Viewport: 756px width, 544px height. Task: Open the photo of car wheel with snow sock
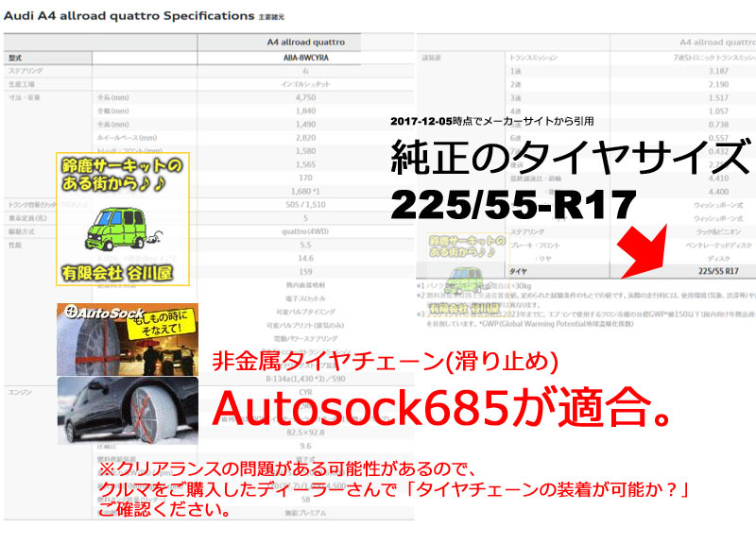point(128,411)
